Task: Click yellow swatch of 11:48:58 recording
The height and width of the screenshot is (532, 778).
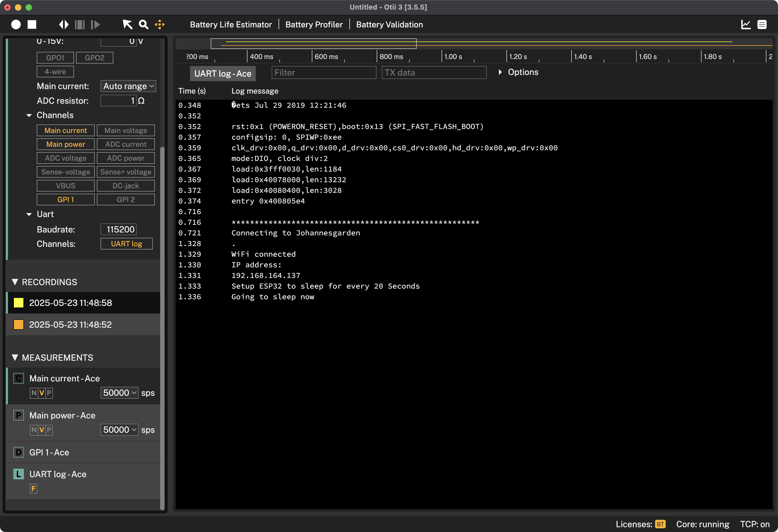Action: click(18, 303)
